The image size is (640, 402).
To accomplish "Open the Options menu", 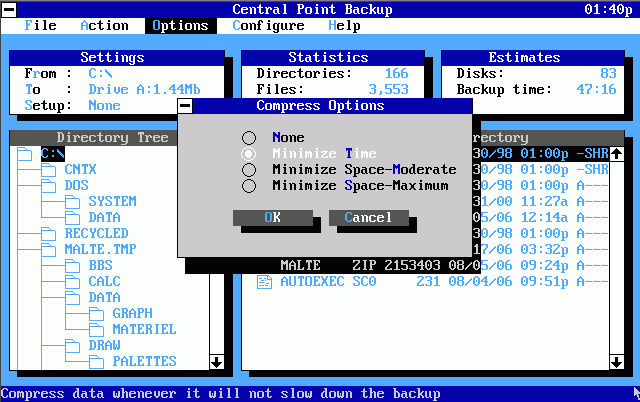I will (180, 26).
